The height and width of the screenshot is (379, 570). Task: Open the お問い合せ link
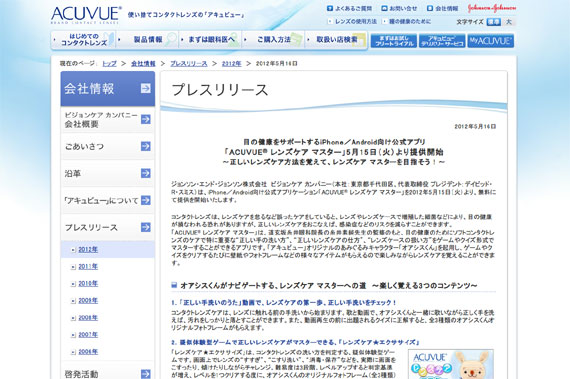coord(403,8)
